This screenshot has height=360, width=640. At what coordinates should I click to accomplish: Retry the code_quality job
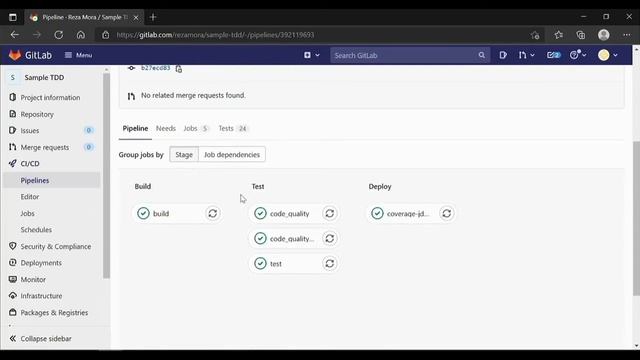click(330, 213)
